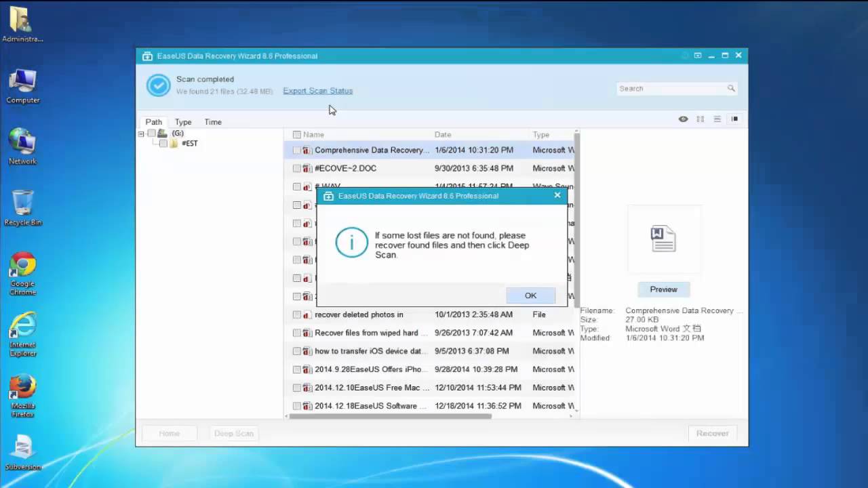The width and height of the screenshot is (868, 488).
Task: Open Google Chrome desktop shortcut
Action: coord(23,274)
